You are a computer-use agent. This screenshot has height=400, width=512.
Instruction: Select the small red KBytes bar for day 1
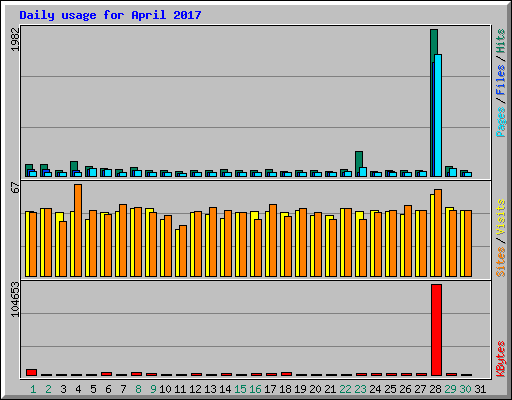(x=31, y=372)
